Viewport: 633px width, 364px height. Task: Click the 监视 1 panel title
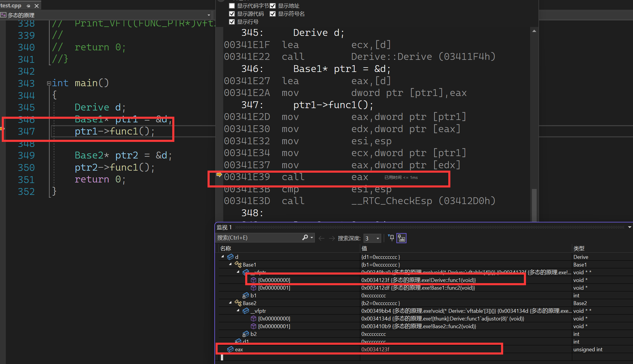coord(224,227)
